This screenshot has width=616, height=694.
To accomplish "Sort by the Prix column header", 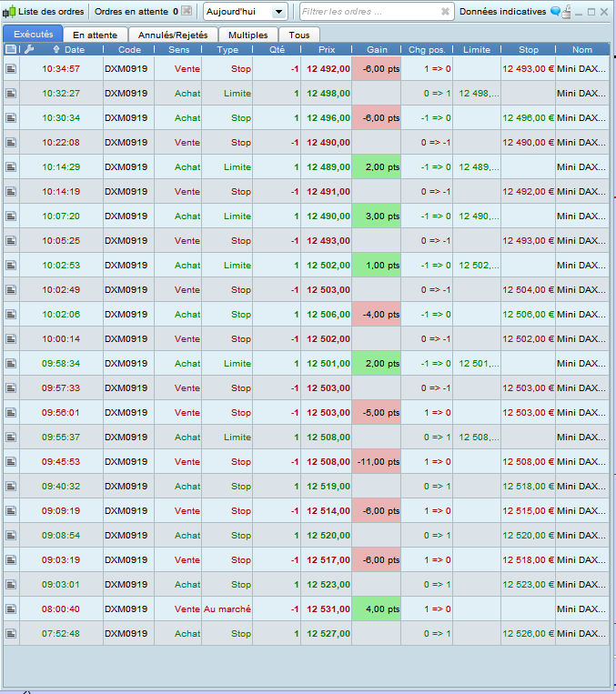I will point(327,49).
